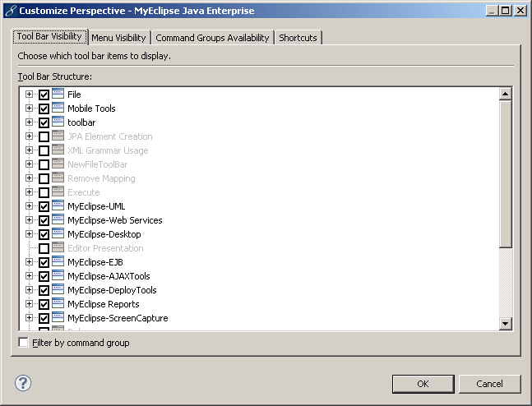Uncheck the File toolbar checkbox

(x=44, y=95)
